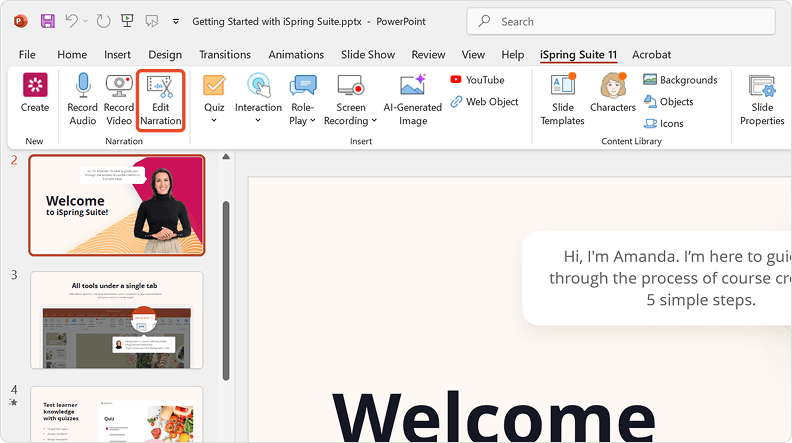Click the animation star marker beside slide 4
792x443 pixels.
14,403
